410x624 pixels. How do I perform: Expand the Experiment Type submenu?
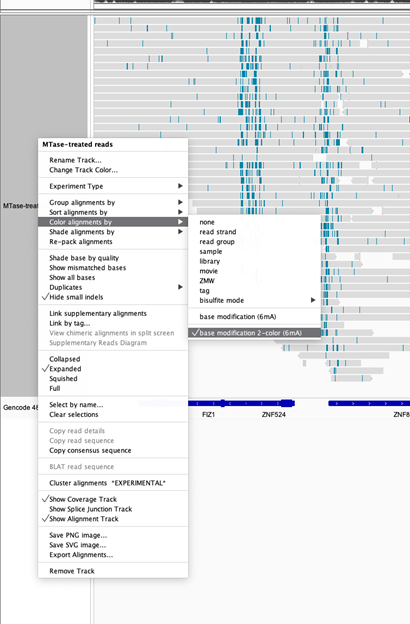click(113, 186)
